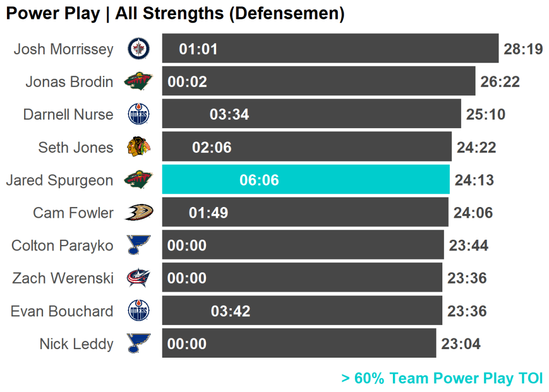Click the Minnesota Wild logo beside Jonas Brodin
The width and height of the screenshot is (549, 392).
coord(138,82)
